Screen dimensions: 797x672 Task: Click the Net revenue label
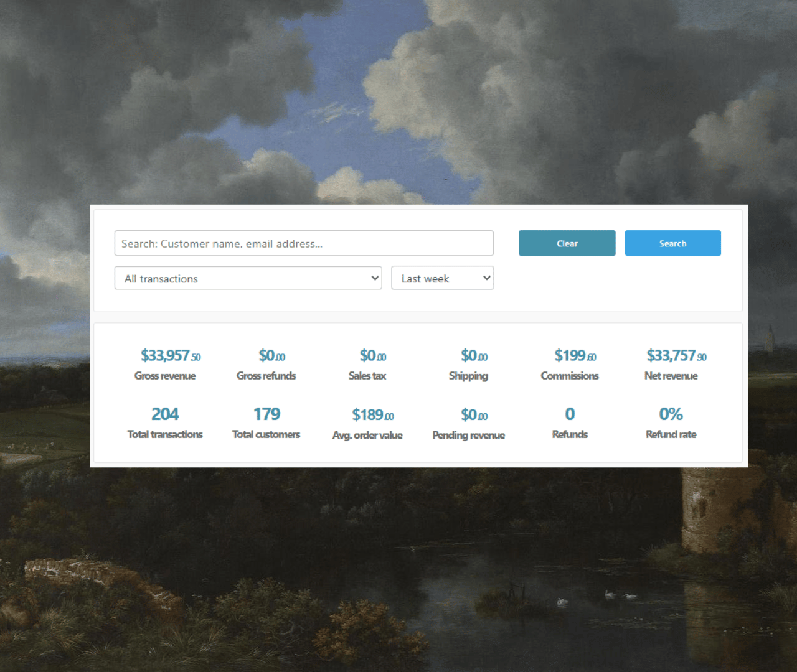coord(671,376)
